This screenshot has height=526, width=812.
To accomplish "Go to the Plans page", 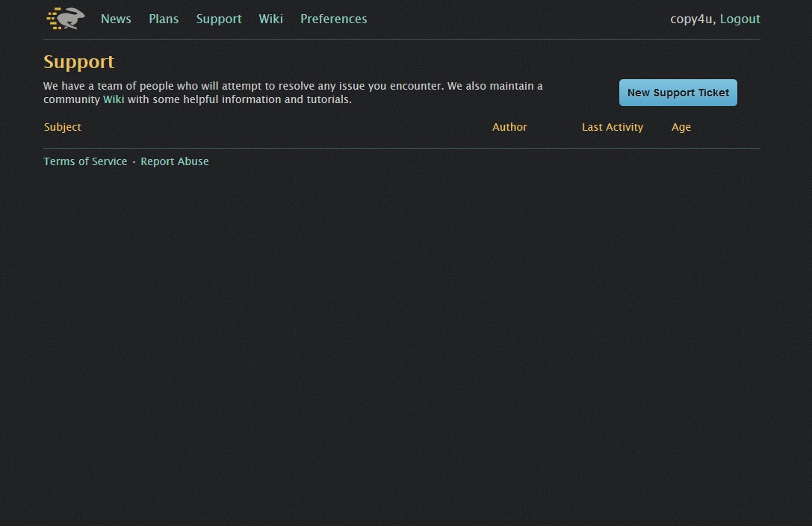I will 164,19.
